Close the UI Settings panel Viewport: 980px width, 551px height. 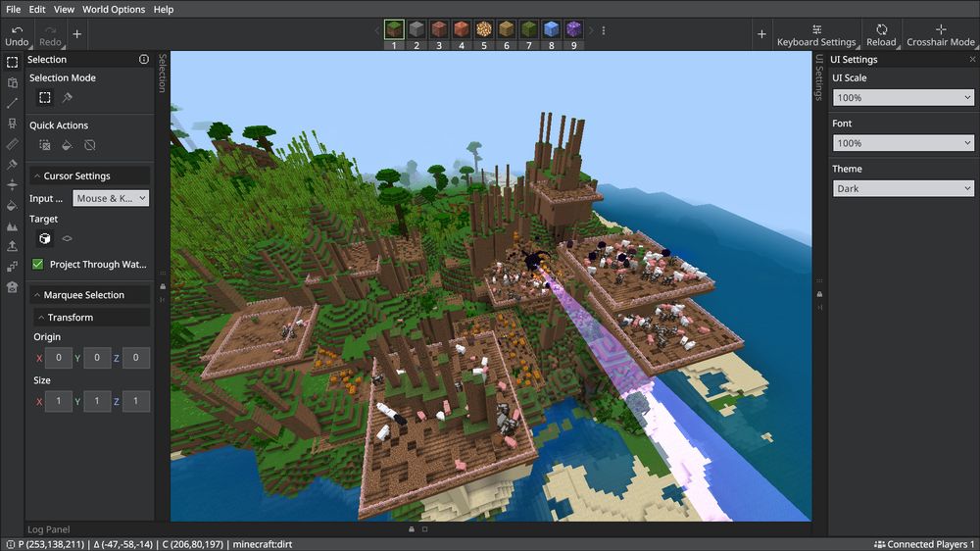(x=972, y=60)
